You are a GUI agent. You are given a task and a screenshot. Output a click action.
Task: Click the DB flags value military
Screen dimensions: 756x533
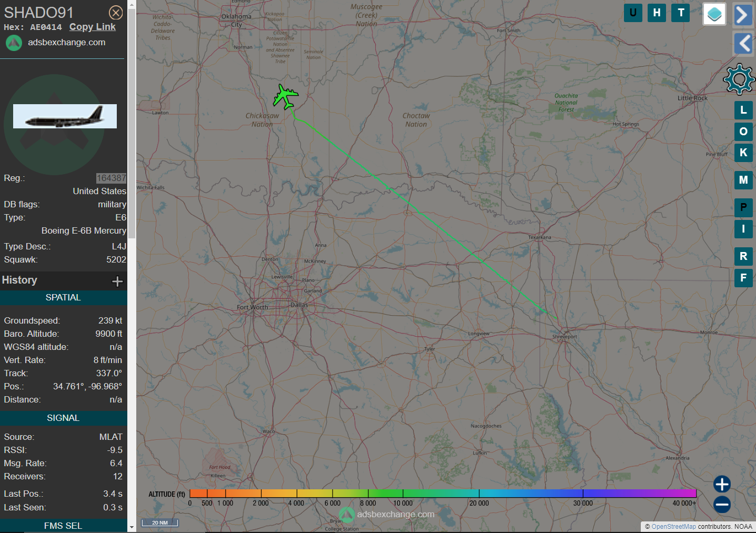112,205
